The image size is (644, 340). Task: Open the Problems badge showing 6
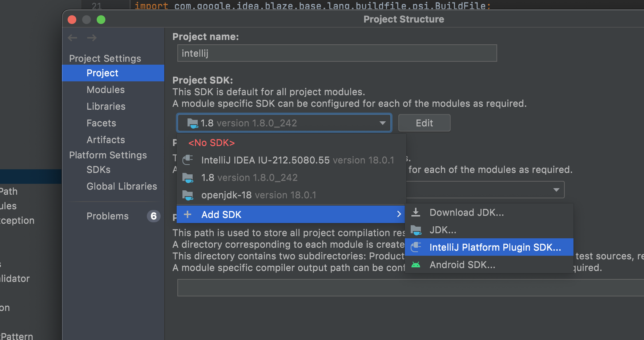pyautogui.click(x=153, y=216)
